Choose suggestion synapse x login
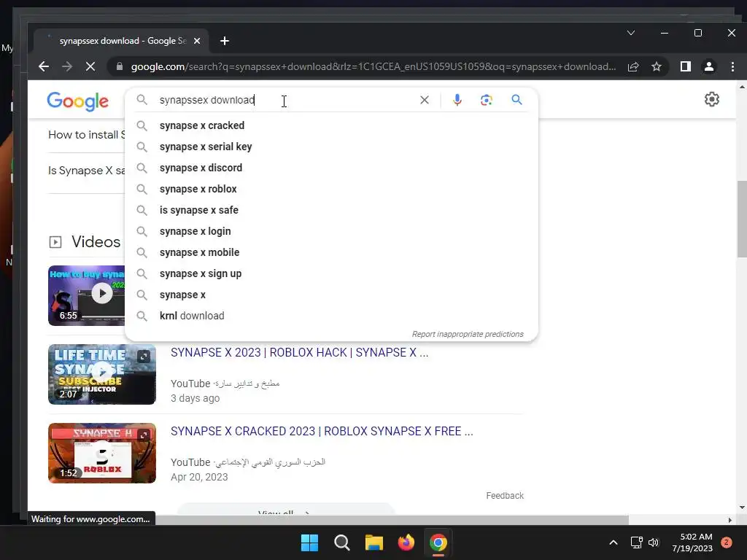747x560 pixels. click(x=332, y=231)
